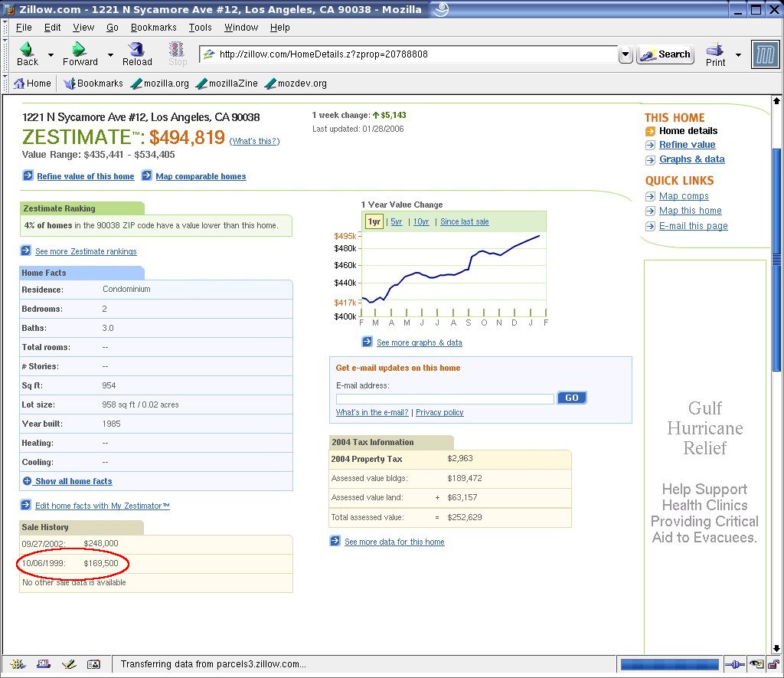Click Refine value in This Home
The image size is (784, 678).
687,145
